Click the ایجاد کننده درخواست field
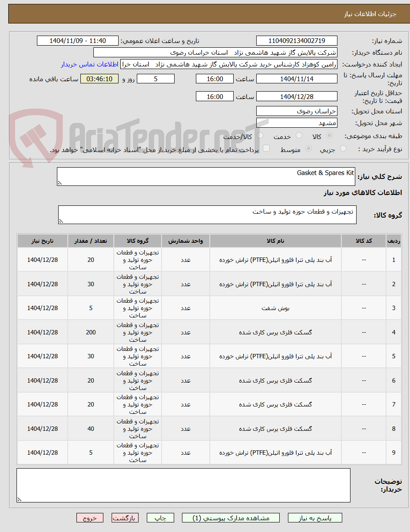The image size is (410, 532). (228, 64)
